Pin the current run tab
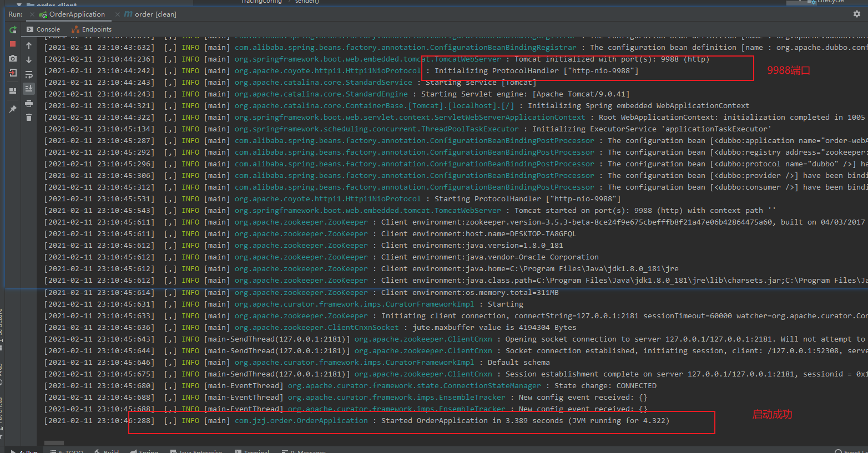 [13, 109]
